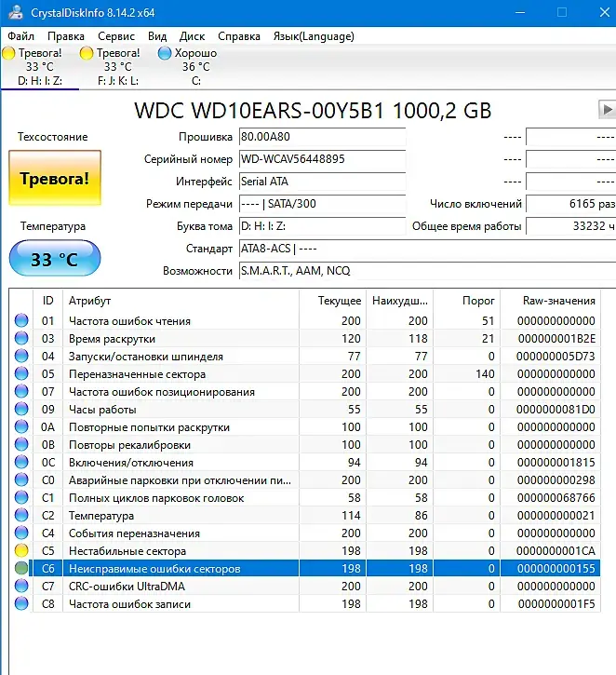Click the Режим передачи field SATA/300

[x=322, y=204]
